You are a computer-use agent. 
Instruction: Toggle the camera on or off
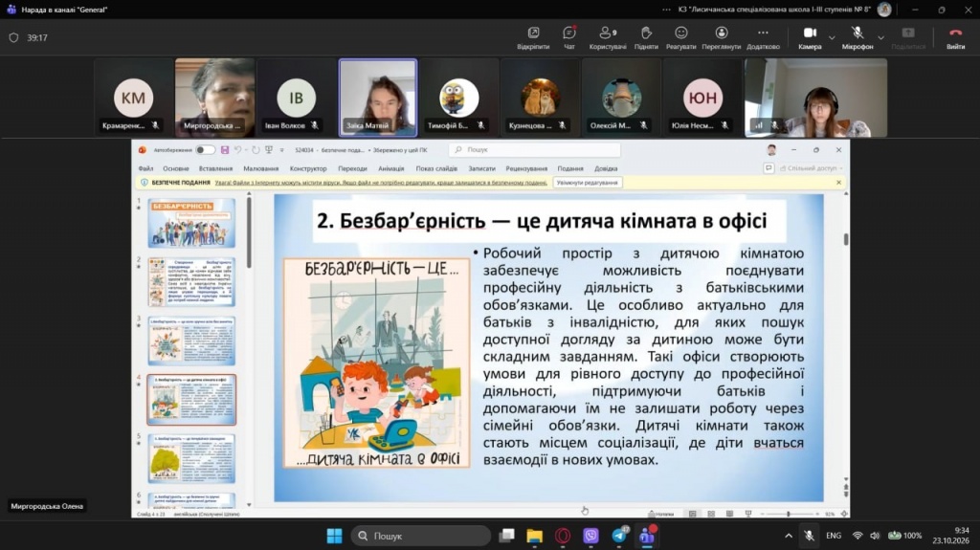[810, 37]
